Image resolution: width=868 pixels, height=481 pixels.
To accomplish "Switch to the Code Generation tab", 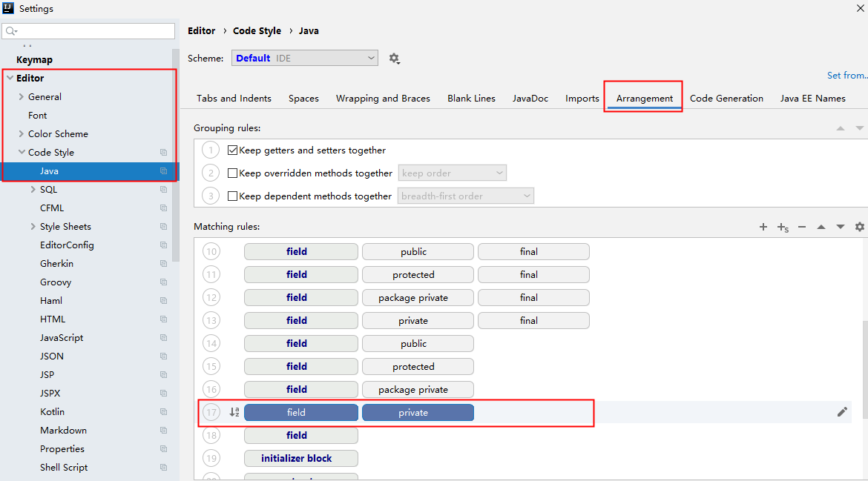I will (x=726, y=99).
